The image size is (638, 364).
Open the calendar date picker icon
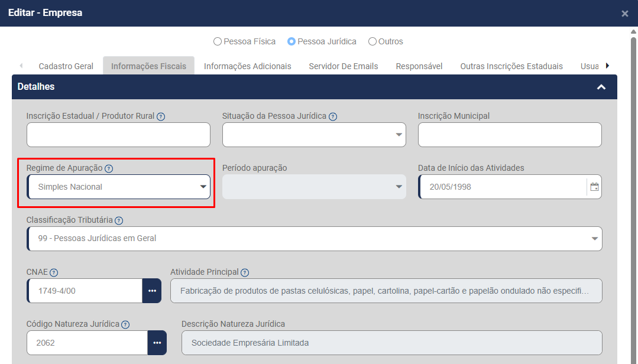click(x=594, y=187)
